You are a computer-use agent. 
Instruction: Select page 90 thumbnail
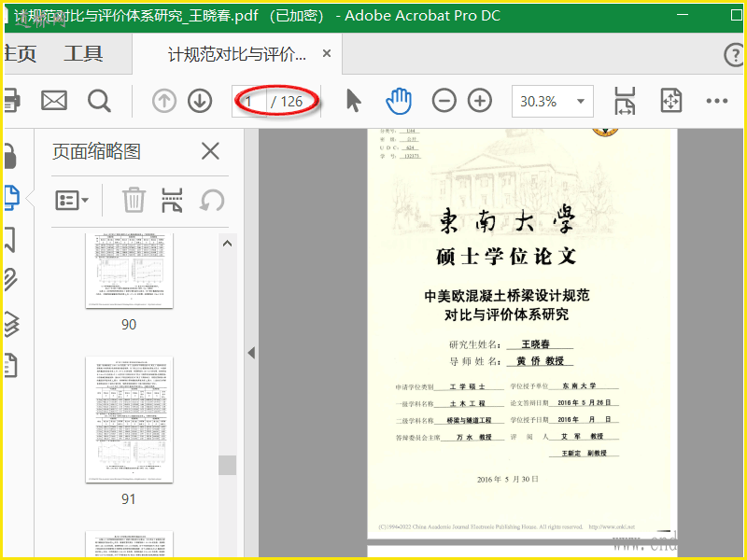click(x=129, y=271)
